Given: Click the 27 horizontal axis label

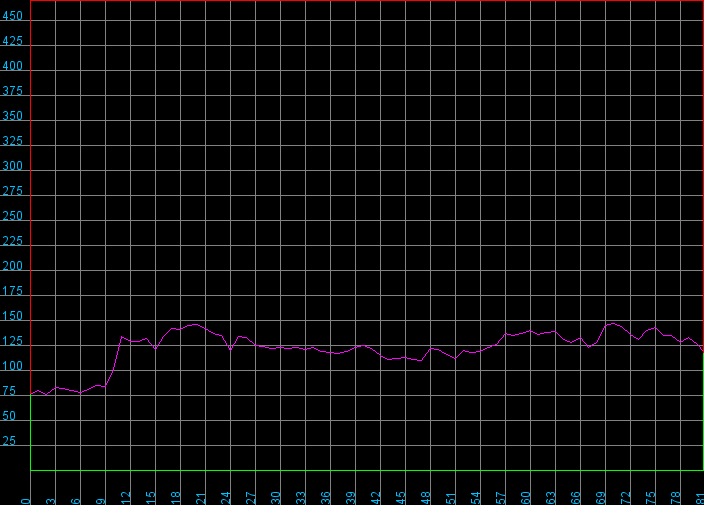Looking at the screenshot, I should [x=251, y=498].
